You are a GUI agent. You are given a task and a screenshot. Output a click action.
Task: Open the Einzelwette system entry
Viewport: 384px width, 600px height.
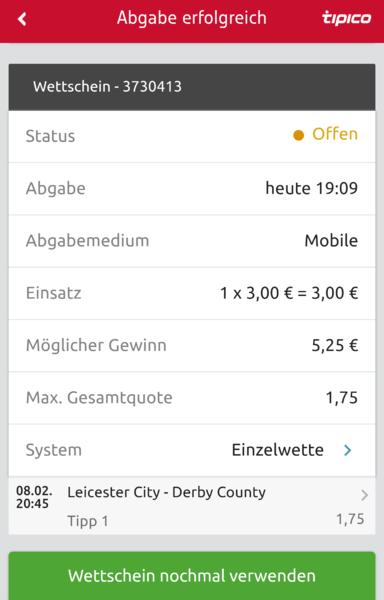tap(278, 450)
